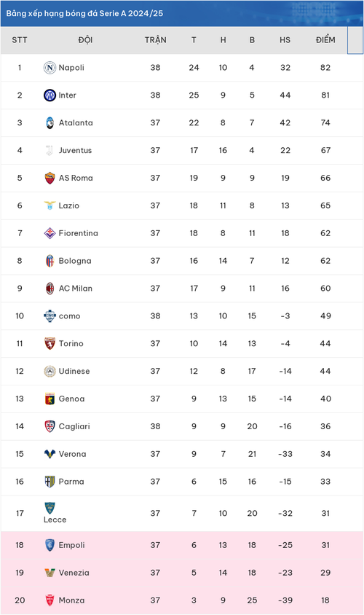
Task: Select the Empoli relegation-zone row
Action: [182, 545]
